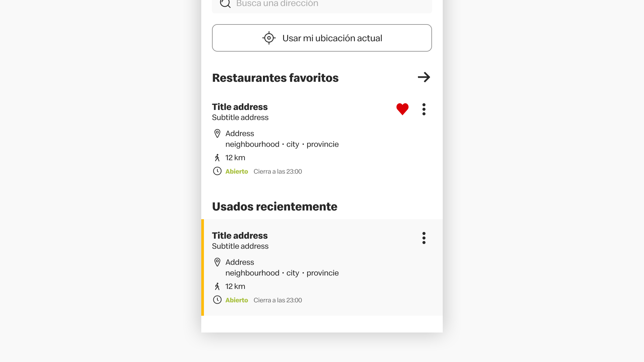Click the green Abierto status in favorites
Image resolution: width=644 pixels, height=362 pixels.
(x=236, y=172)
